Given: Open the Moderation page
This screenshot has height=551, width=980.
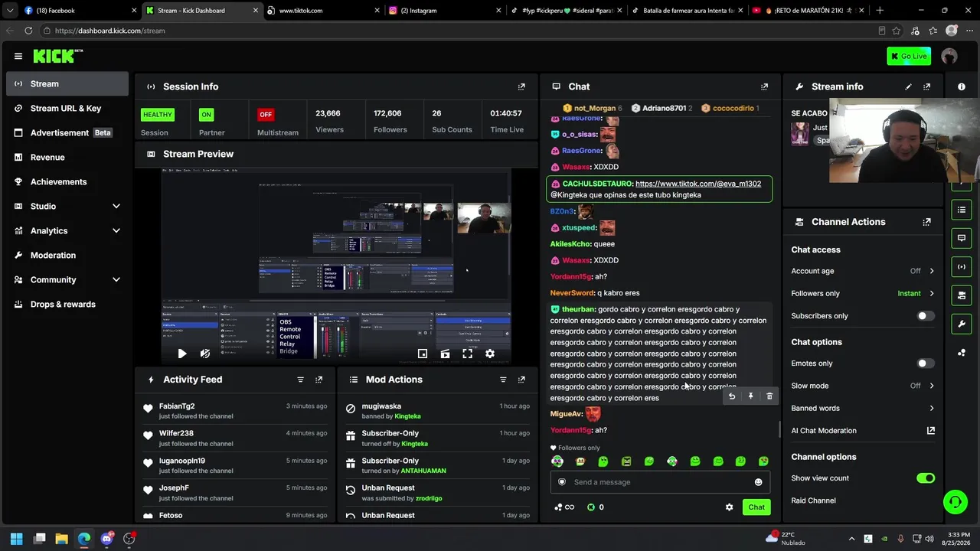Looking at the screenshot, I should coord(67,256).
